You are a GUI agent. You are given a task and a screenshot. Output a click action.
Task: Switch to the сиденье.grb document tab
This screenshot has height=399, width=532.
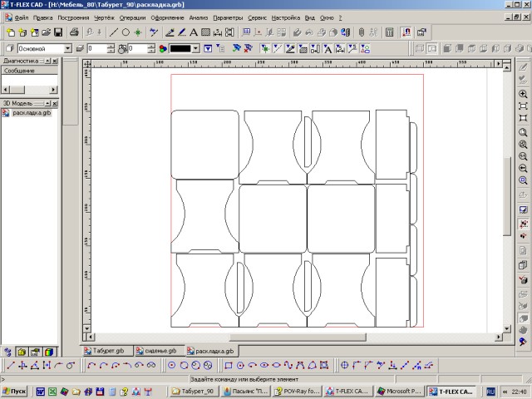(160, 351)
